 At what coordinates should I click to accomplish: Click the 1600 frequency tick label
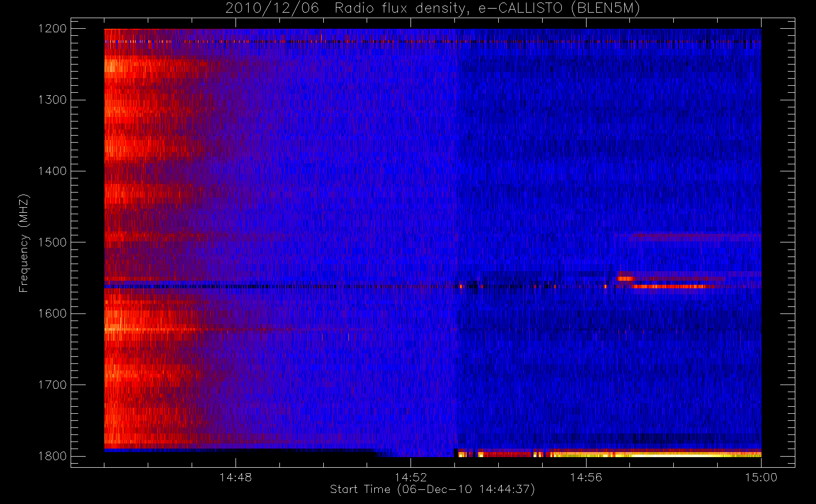pos(52,313)
